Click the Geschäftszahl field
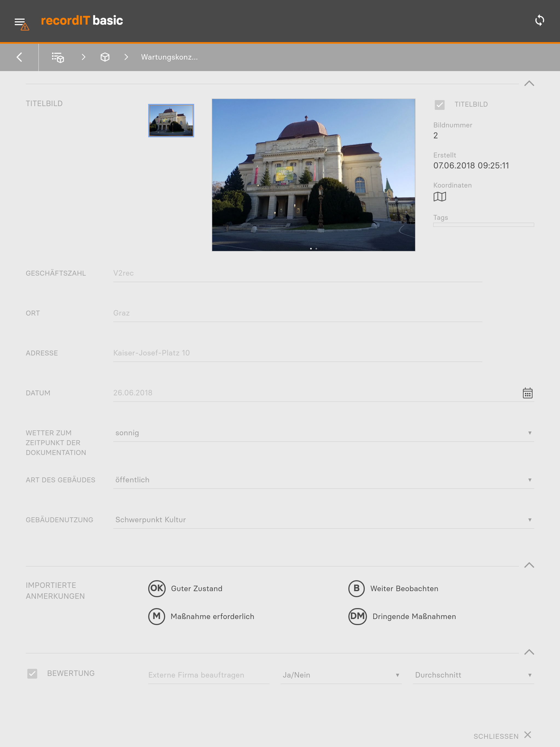The image size is (560, 747). [297, 273]
